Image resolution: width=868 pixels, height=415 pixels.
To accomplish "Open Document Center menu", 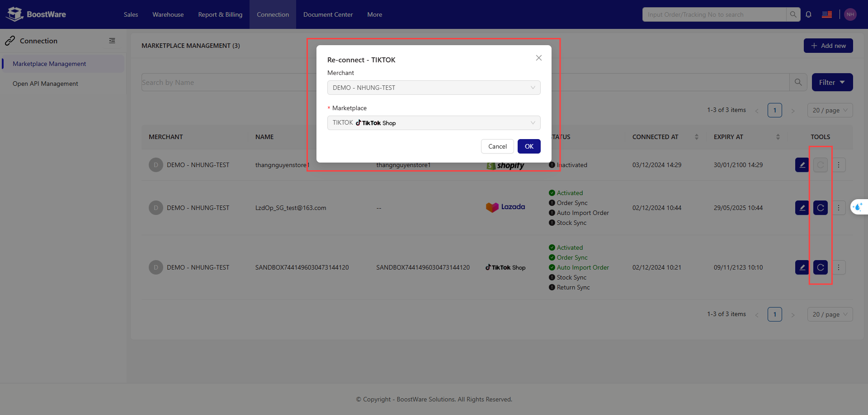I will (328, 14).
